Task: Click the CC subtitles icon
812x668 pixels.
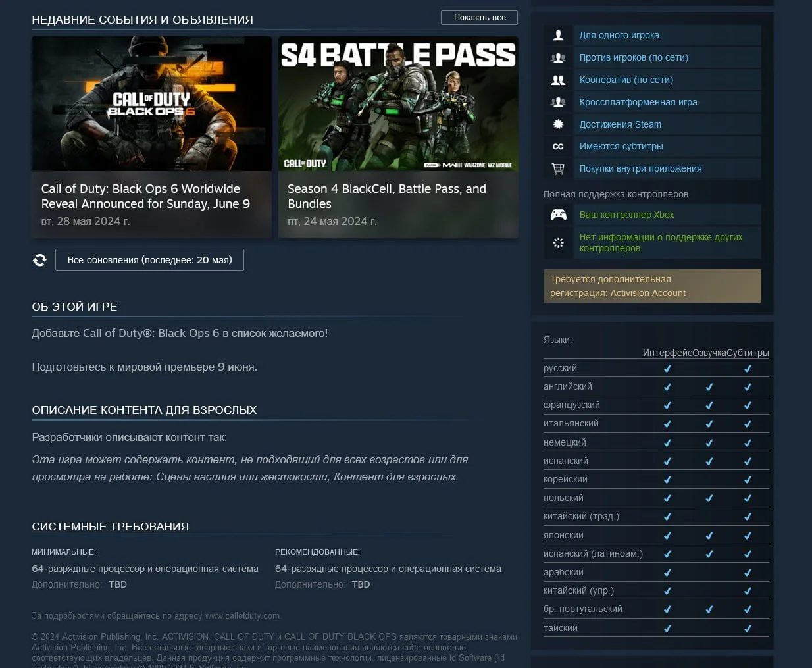Action: click(558, 147)
